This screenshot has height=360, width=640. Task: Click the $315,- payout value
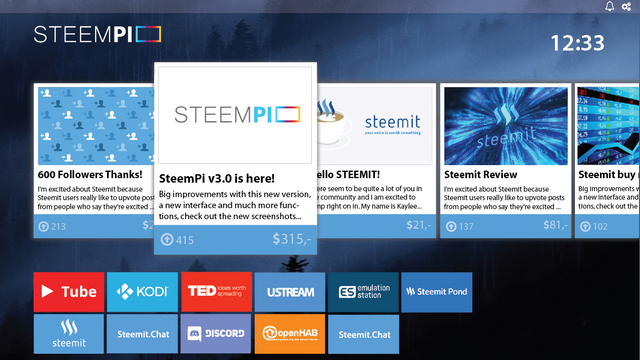pyautogui.click(x=292, y=239)
